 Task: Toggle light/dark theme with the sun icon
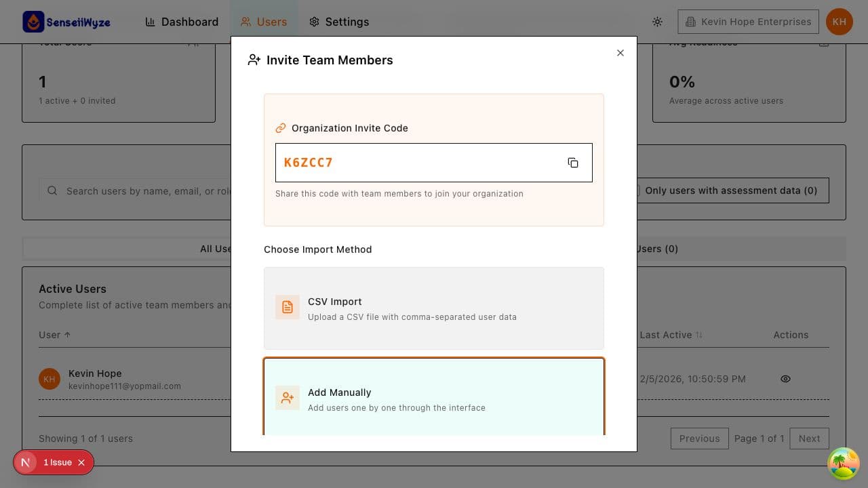(657, 22)
